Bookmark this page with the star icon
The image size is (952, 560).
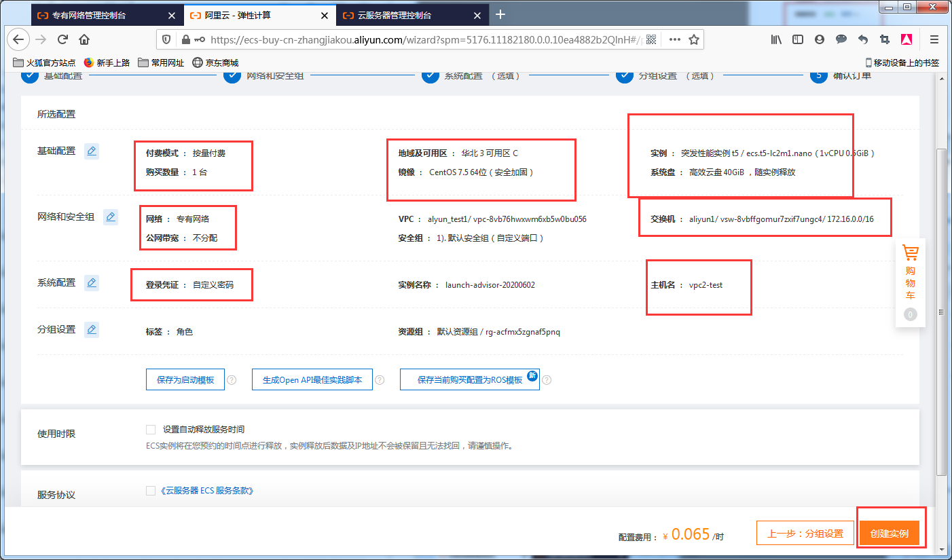tap(693, 39)
